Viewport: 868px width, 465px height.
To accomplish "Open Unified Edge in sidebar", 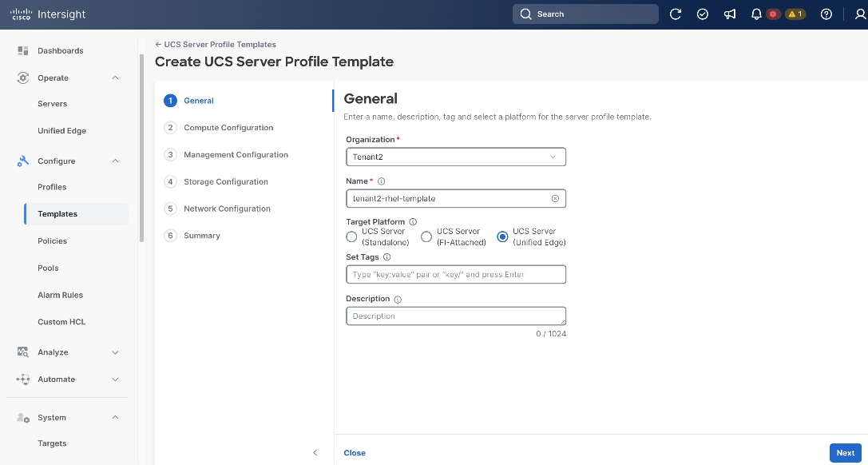I will coord(62,131).
